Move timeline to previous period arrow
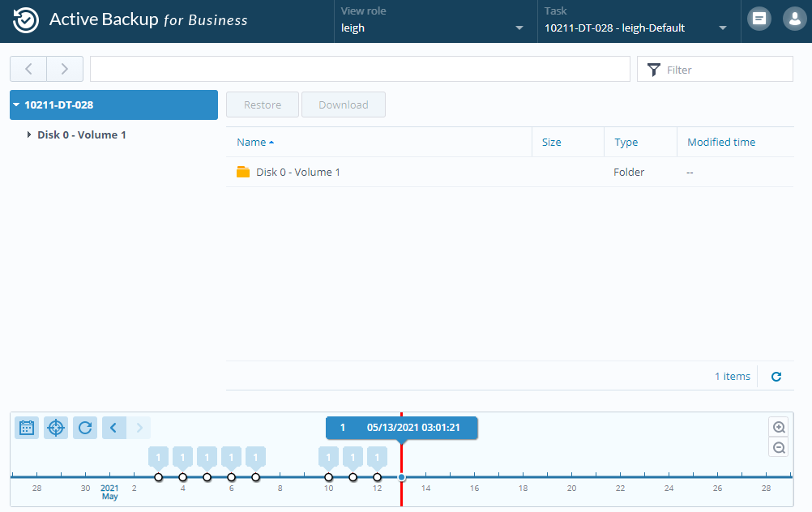The width and height of the screenshot is (812, 512). (114, 428)
